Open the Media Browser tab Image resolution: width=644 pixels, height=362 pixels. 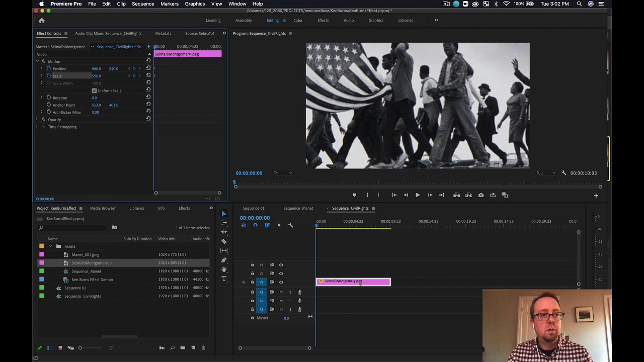click(x=103, y=208)
